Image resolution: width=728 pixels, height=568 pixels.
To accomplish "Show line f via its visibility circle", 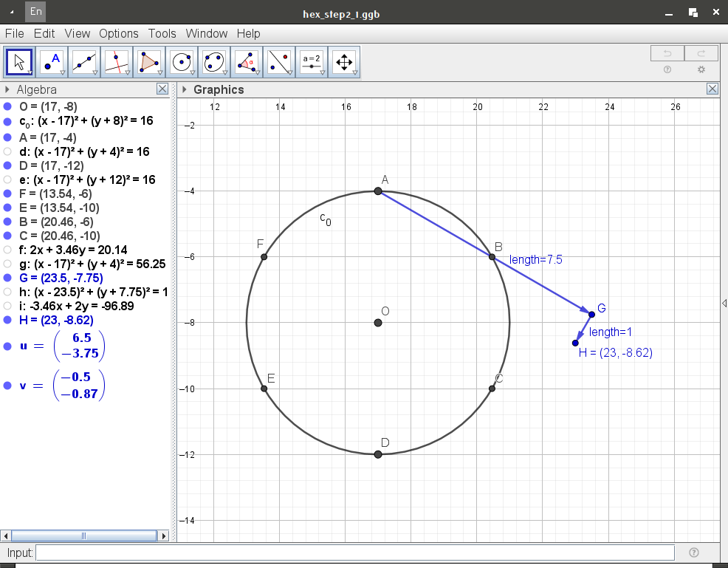I will click(x=7, y=250).
